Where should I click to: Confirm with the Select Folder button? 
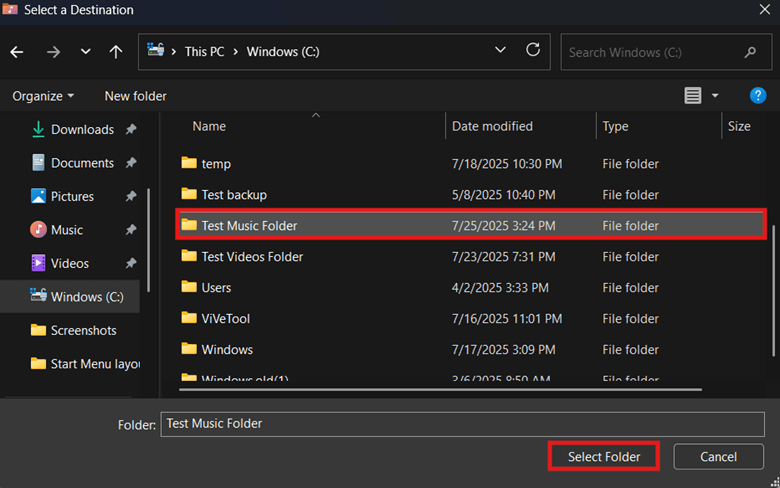(x=604, y=457)
